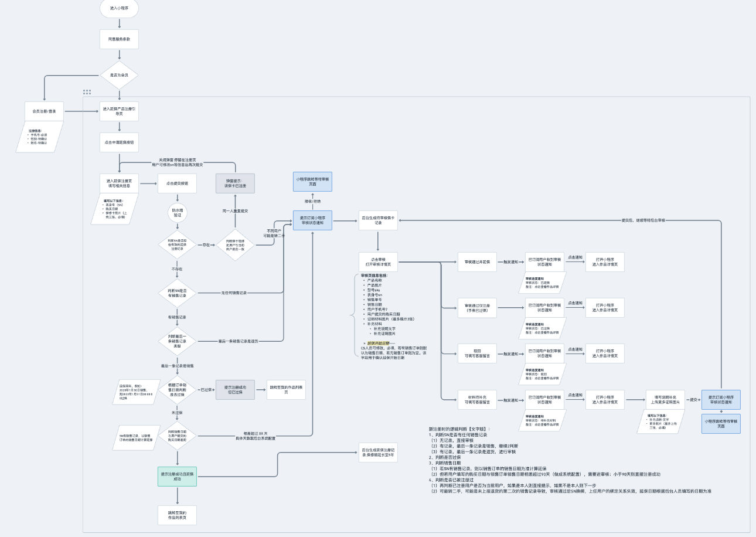
Task: Click the highlighted 延保开始日期 text
Action: click(x=377, y=343)
